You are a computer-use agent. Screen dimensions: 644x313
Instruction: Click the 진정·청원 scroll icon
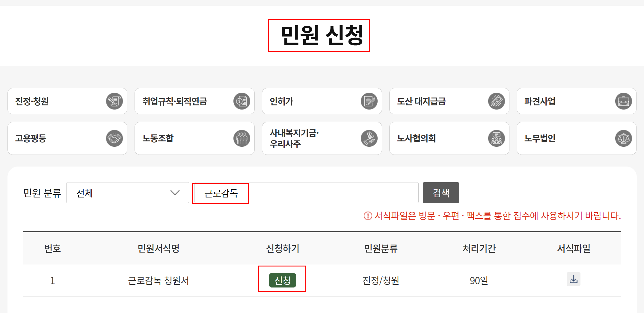(x=114, y=101)
